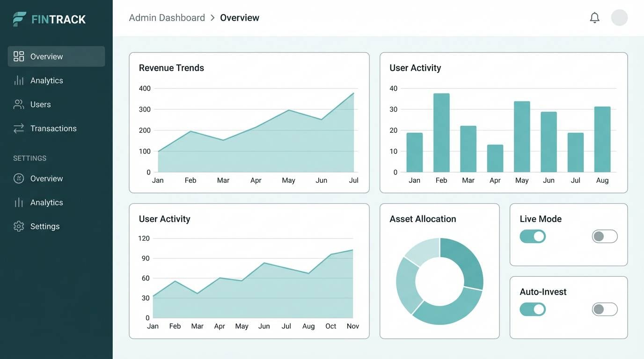
Task: Select the Overview grid icon in sidebar
Action: pos(19,56)
